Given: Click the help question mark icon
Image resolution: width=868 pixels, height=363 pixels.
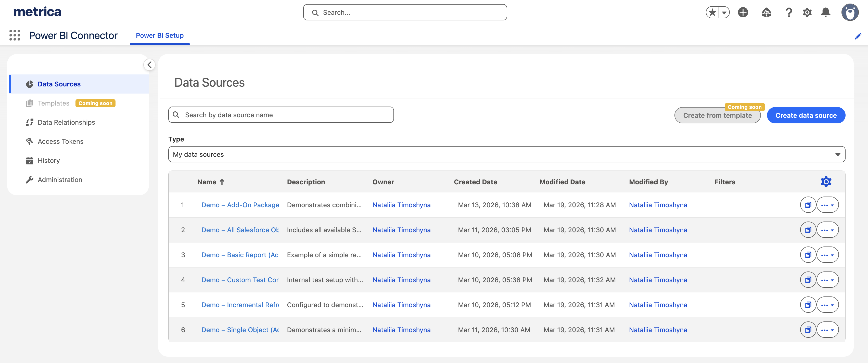Looking at the screenshot, I should (788, 12).
